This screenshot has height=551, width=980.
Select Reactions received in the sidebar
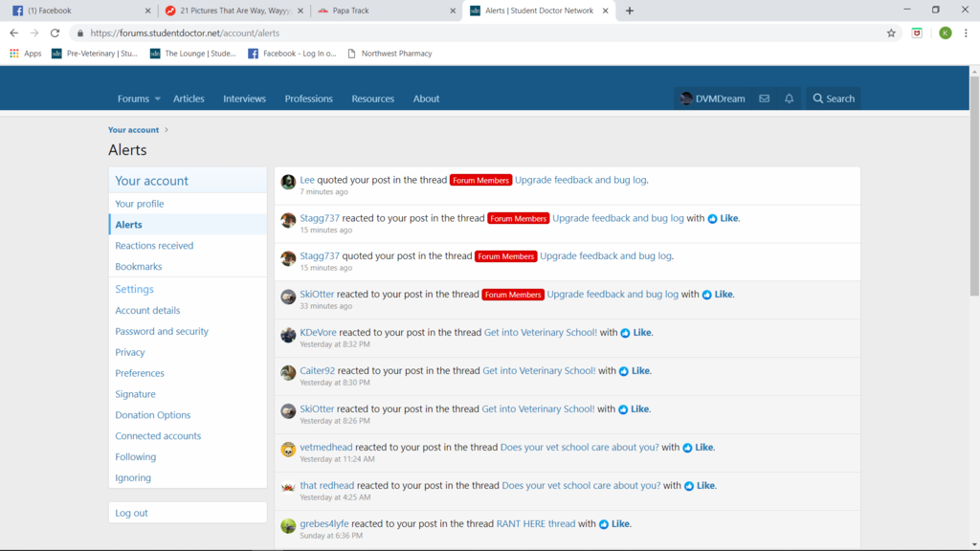[154, 246]
